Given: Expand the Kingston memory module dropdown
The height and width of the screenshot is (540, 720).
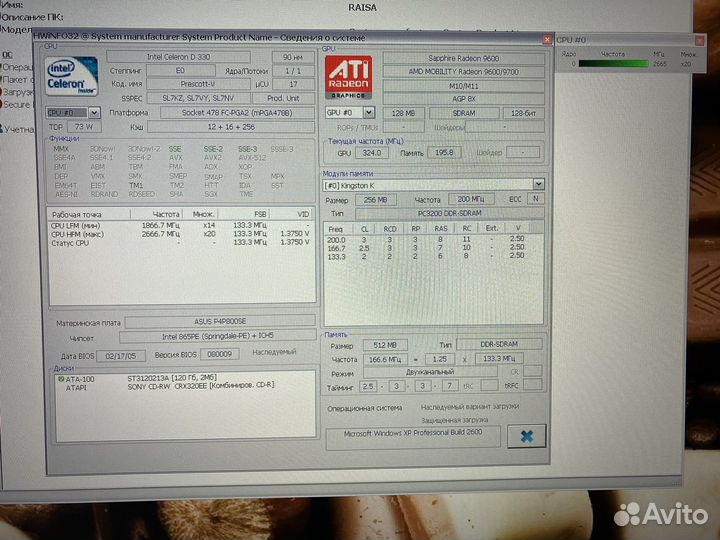Looking at the screenshot, I should point(539,185).
